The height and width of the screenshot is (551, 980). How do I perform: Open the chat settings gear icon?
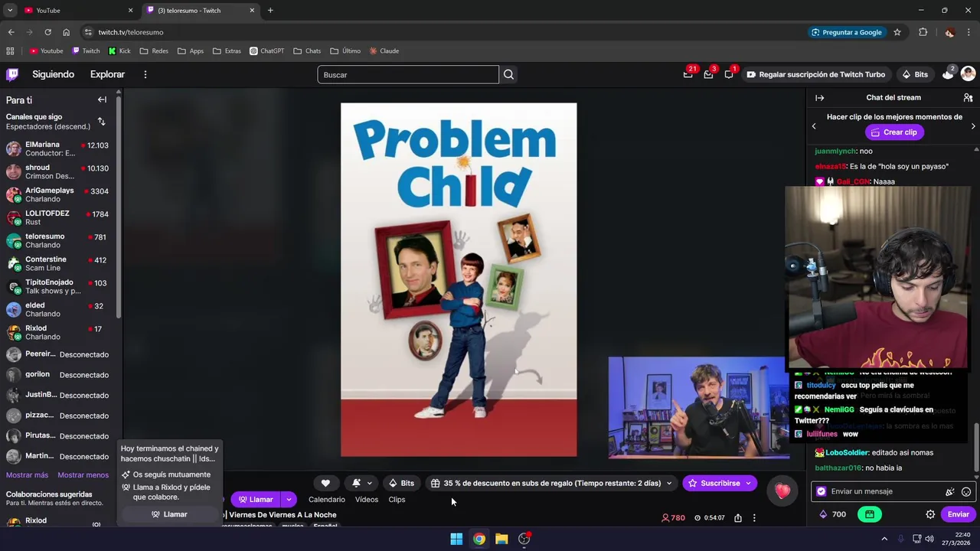pos(930,515)
